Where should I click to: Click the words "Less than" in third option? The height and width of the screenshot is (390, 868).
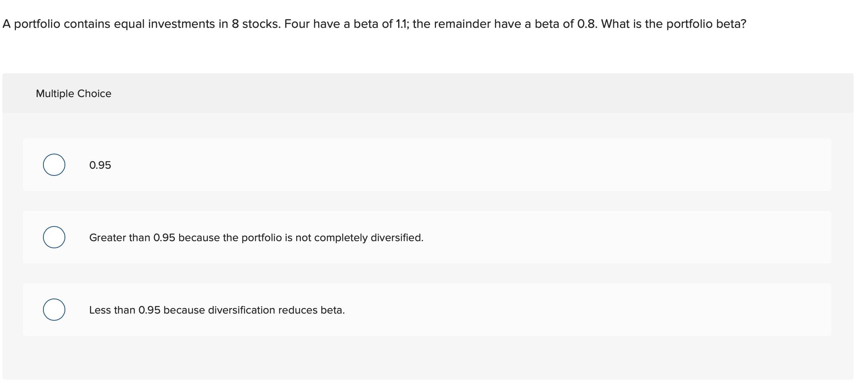pos(112,310)
